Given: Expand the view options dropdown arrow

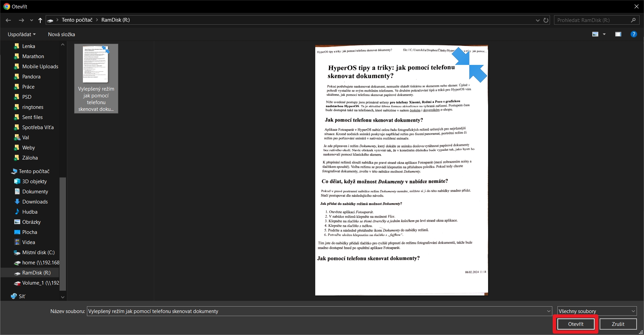Looking at the screenshot, I should tap(604, 34).
